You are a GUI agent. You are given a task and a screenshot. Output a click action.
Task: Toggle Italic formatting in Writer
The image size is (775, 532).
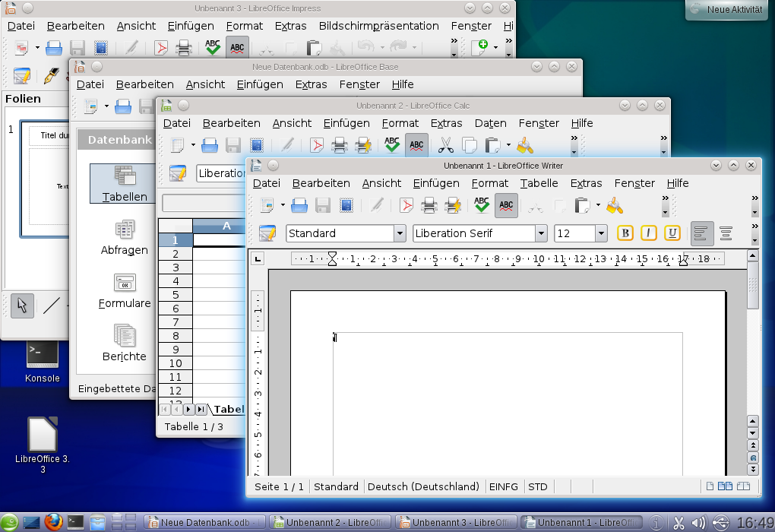pyautogui.click(x=648, y=233)
